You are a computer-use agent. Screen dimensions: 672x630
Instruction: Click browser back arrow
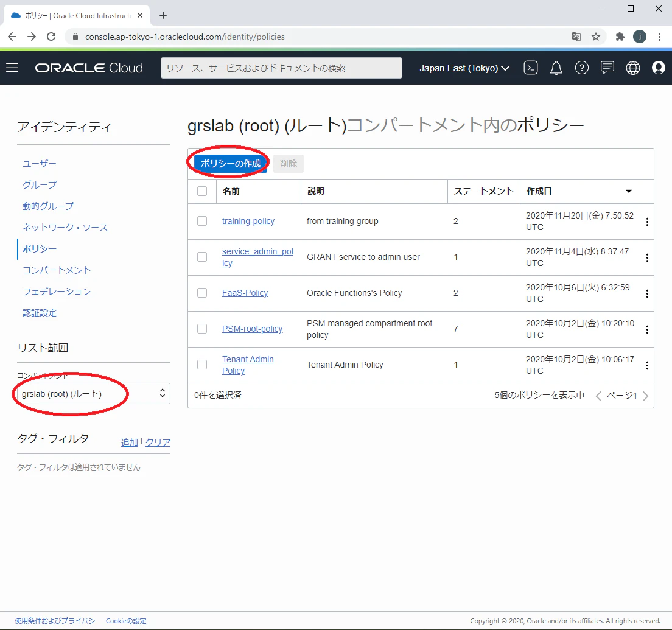click(12, 37)
